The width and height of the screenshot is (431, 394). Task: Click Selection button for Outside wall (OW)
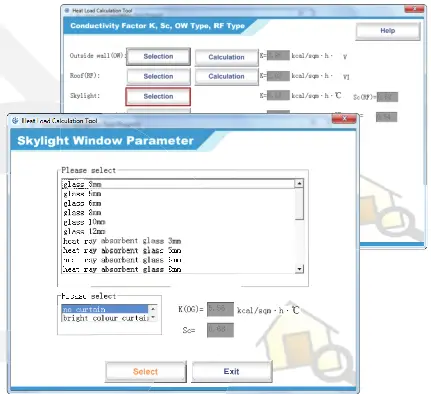(158, 56)
